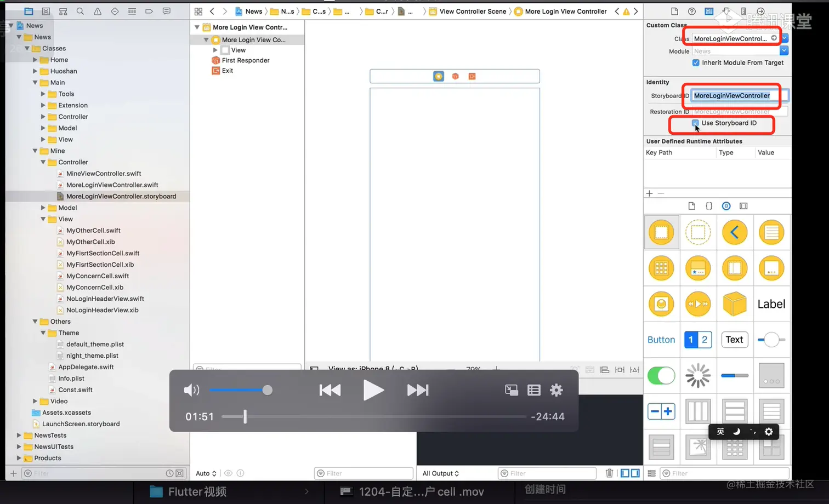Show the Identity inspector
The height and width of the screenshot is (504, 829).
coord(709,11)
